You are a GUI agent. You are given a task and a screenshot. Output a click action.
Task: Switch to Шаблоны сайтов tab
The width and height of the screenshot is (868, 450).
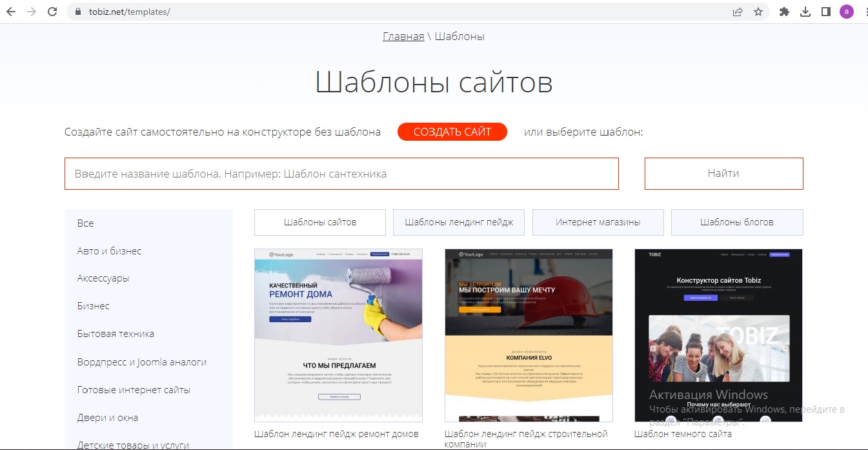coord(320,222)
